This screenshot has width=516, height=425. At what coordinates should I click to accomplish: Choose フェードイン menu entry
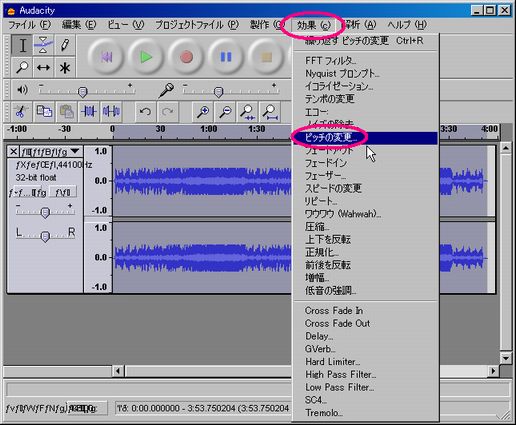[x=365, y=163]
